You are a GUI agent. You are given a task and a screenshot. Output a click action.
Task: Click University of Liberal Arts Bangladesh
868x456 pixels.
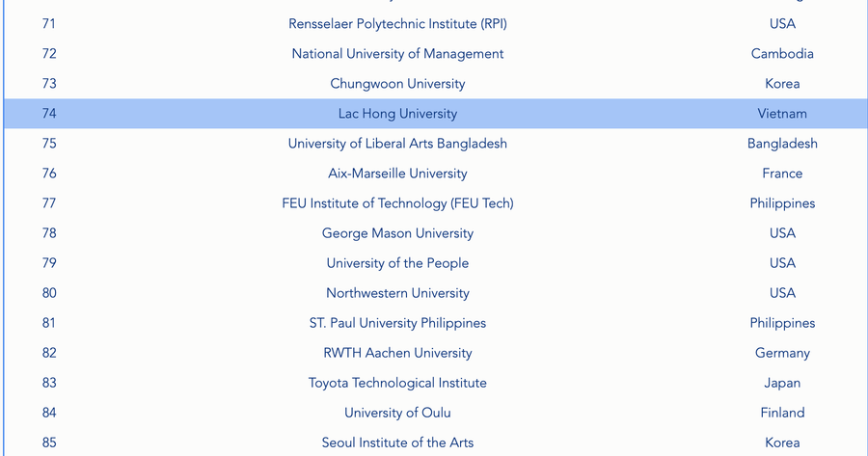[x=397, y=144]
